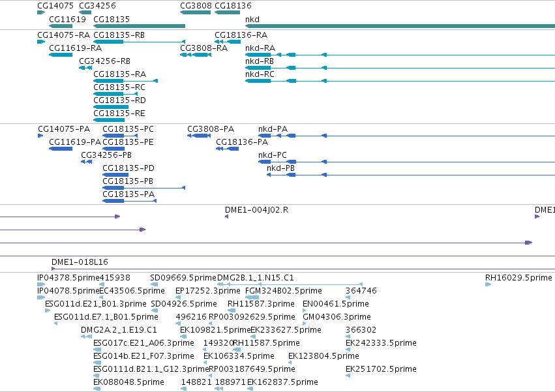Select transcript CG34256-RB
This screenshot has width=555, height=392.
coord(85,68)
